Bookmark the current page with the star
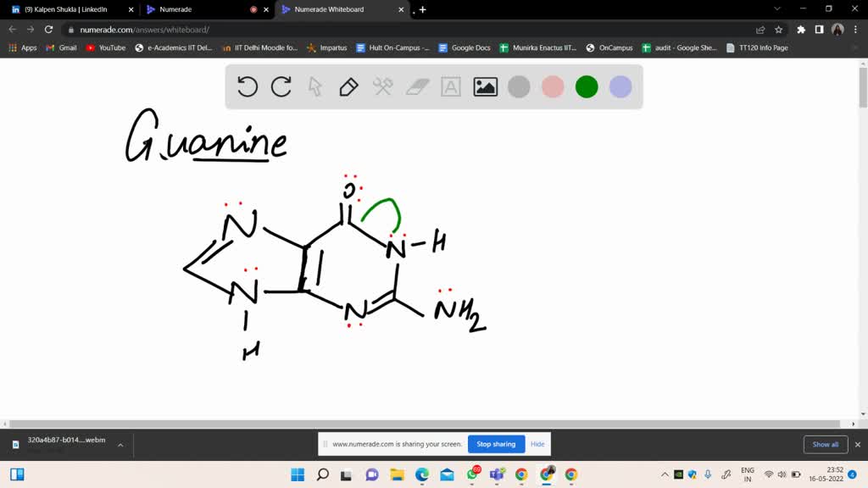This screenshot has width=868, height=488. 777,28
